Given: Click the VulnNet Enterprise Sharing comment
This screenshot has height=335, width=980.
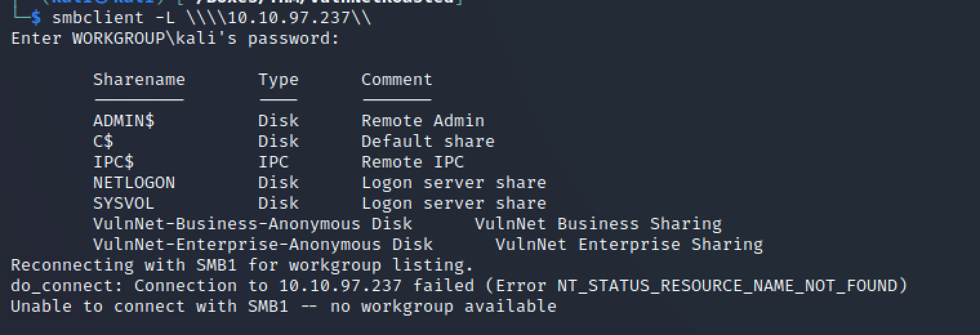Looking at the screenshot, I should [x=629, y=244].
